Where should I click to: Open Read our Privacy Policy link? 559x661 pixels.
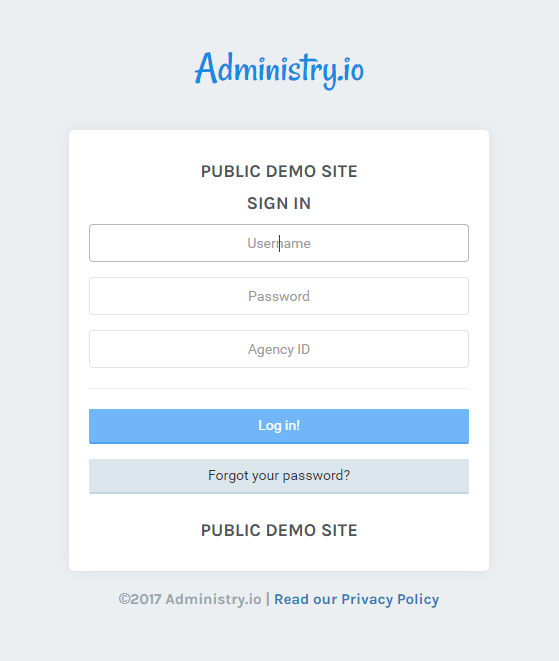coord(357,599)
